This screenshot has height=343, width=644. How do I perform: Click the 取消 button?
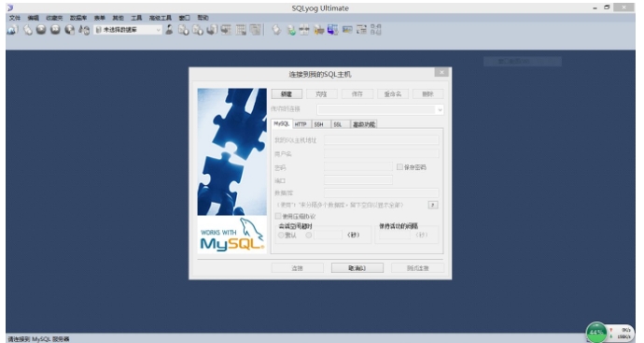pyautogui.click(x=357, y=267)
